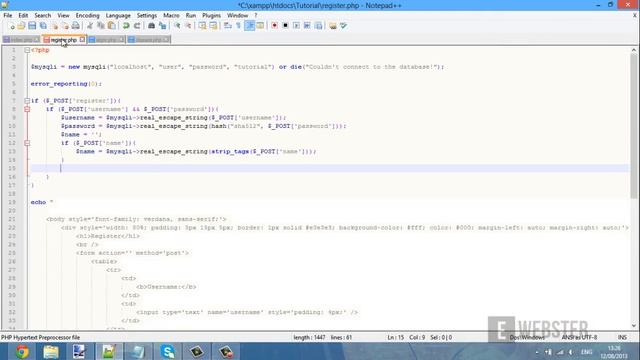The height and width of the screenshot is (360, 640).
Task: Open Google Chrome from taskbar
Action: coord(22,351)
